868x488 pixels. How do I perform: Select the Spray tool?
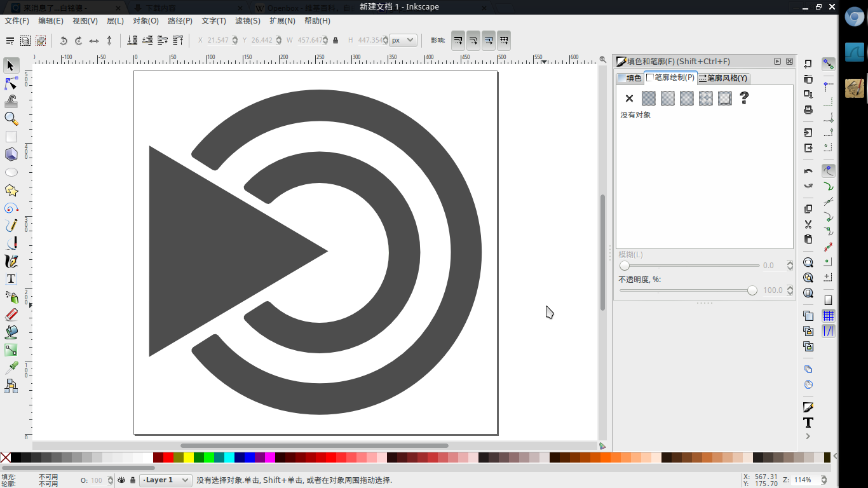pos(11,297)
